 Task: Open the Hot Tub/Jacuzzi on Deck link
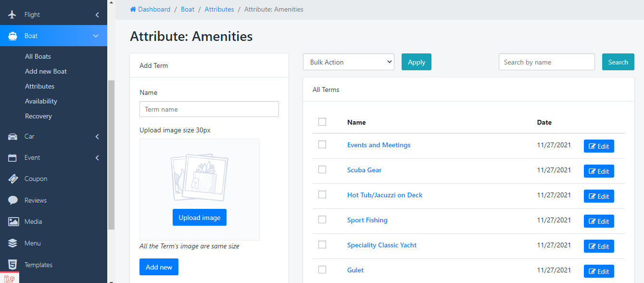(385, 195)
